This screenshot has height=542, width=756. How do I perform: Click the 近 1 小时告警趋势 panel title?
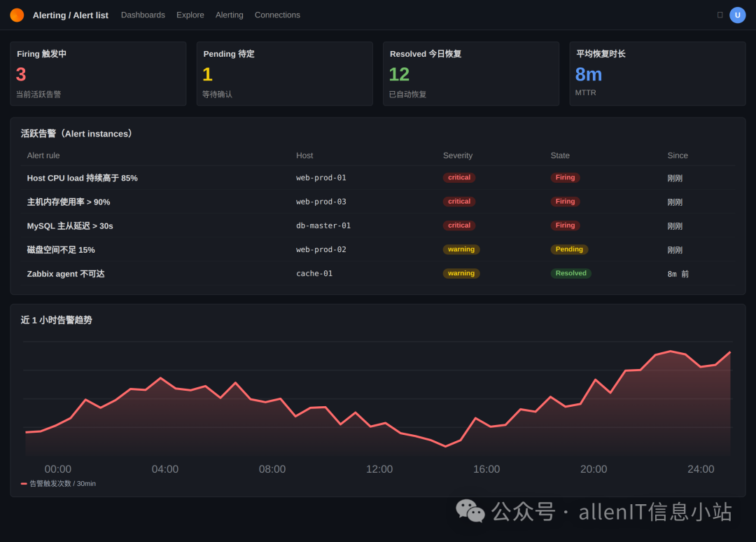pyautogui.click(x=57, y=320)
